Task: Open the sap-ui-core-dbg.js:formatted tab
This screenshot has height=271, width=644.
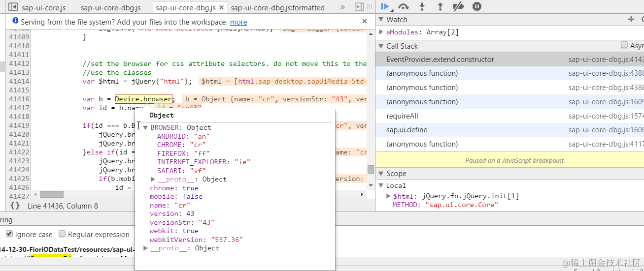Action: (x=277, y=7)
